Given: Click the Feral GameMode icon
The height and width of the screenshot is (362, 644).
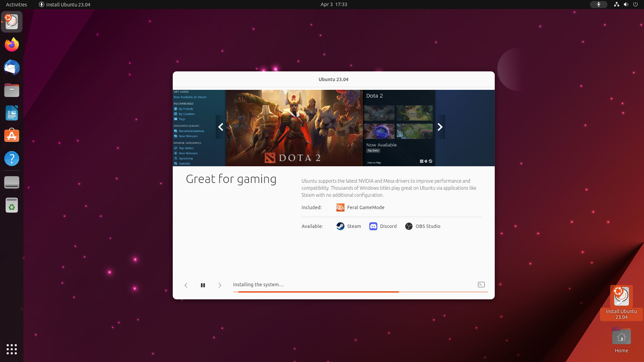Looking at the screenshot, I should tap(340, 207).
